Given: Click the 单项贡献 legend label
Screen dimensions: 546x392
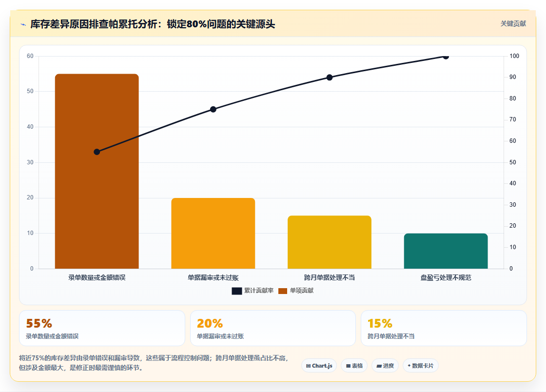Looking at the screenshot, I should click(302, 291).
